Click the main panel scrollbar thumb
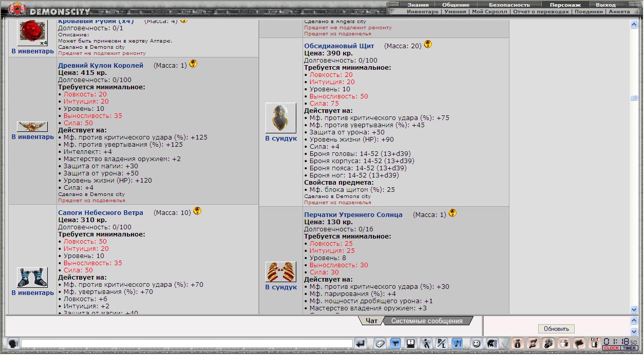This screenshot has width=644, height=355. click(x=634, y=98)
